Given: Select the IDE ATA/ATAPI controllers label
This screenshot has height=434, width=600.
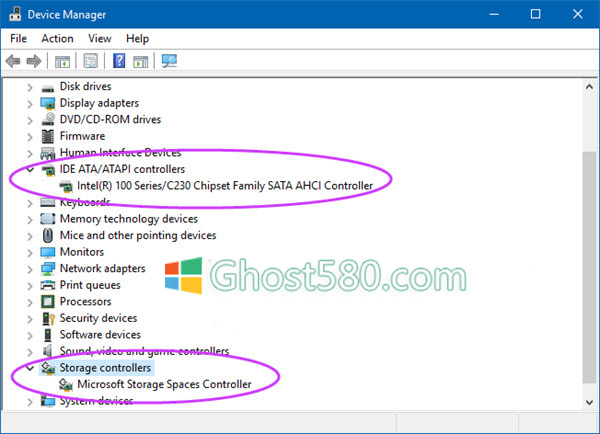Looking at the screenshot, I should [122, 169].
